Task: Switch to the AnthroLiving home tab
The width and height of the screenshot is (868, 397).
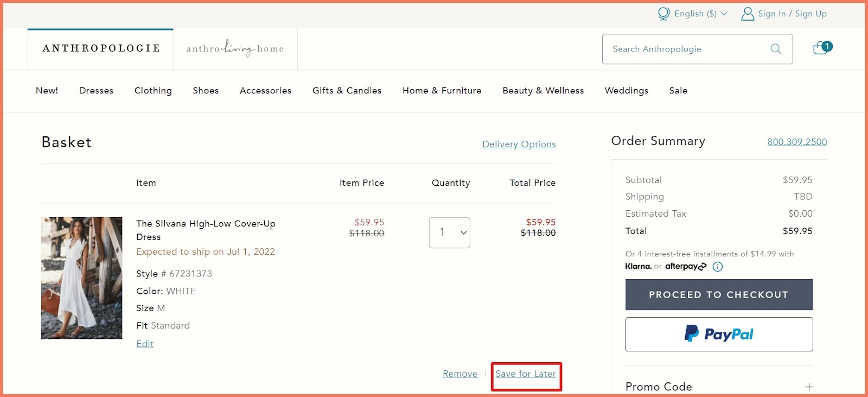Action: [235, 48]
